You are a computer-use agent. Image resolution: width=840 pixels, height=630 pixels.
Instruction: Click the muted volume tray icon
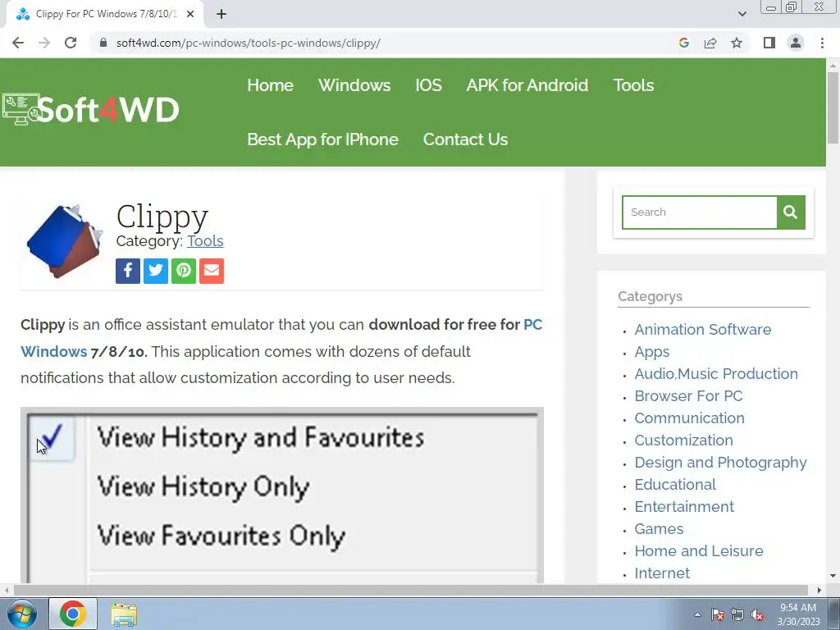[x=757, y=614]
